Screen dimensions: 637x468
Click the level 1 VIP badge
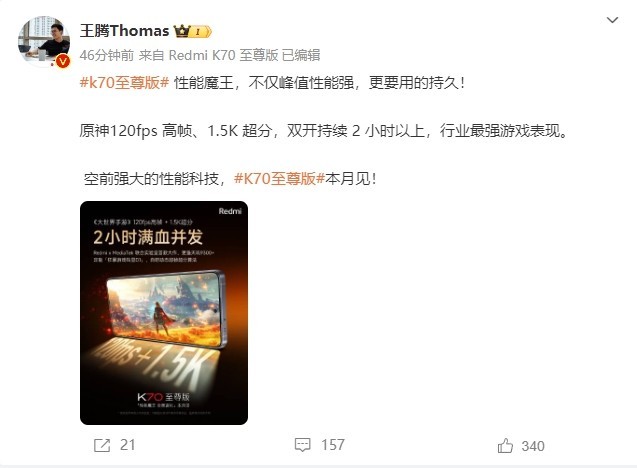(x=201, y=32)
